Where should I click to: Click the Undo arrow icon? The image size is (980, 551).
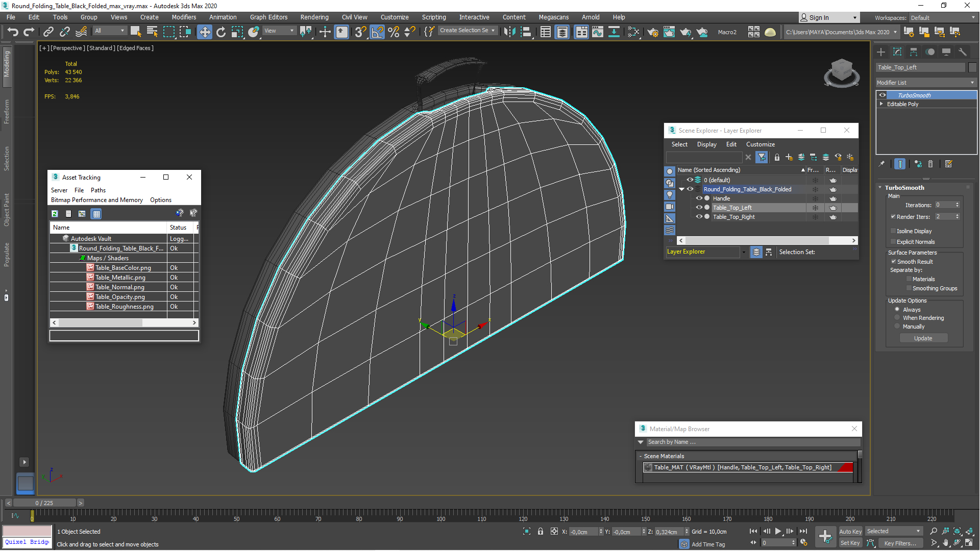[13, 32]
